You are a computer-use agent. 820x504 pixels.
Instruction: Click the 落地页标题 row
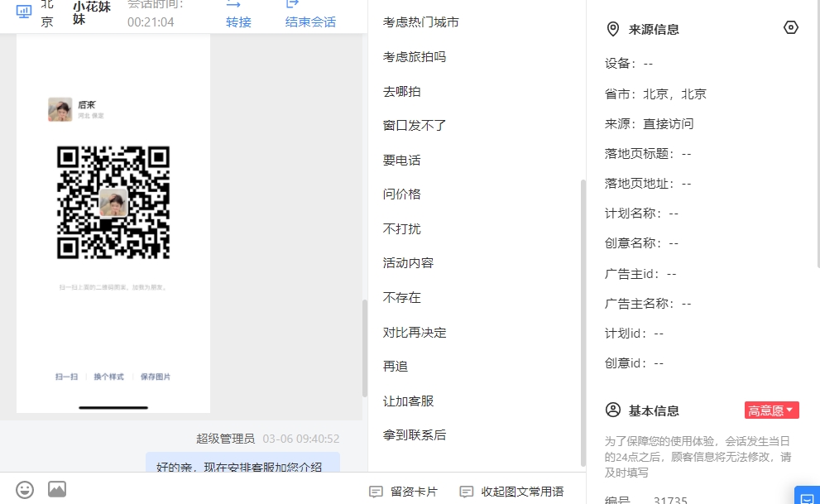tap(648, 154)
